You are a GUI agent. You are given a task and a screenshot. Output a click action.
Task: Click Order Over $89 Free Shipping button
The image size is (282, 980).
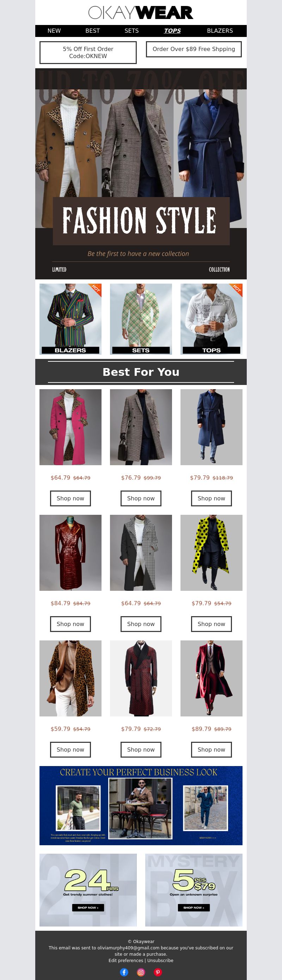tap(194, 49)
